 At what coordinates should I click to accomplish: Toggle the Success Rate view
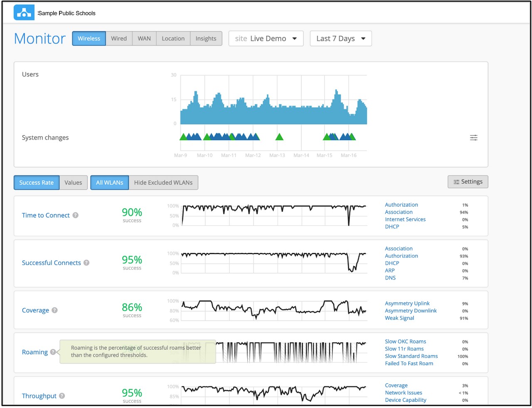[37, 183]
